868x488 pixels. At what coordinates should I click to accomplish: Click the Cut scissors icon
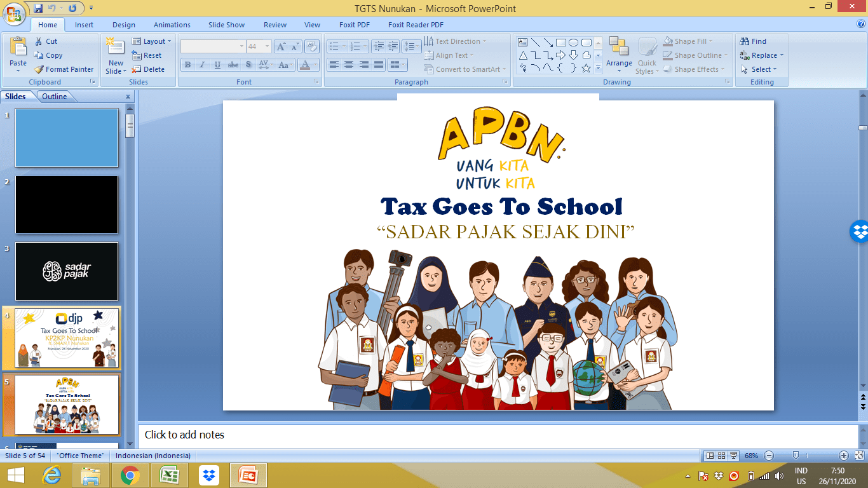tap(39, 41)
